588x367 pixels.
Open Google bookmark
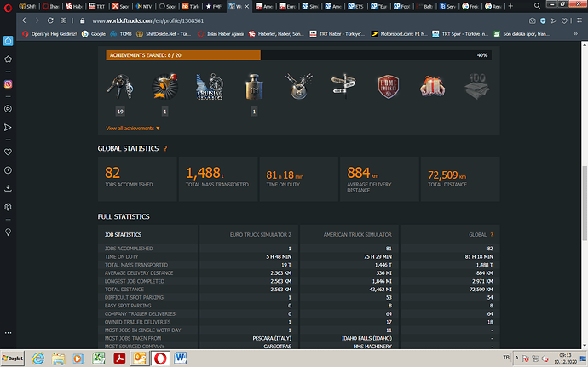94,34
